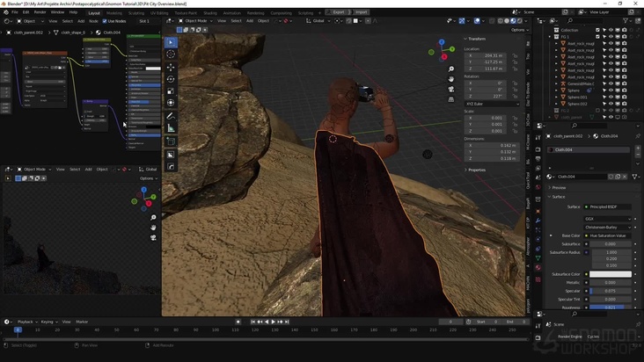Toggle camera view icon in main viewport
The width and height of the screenshot is (644, 362).
click(x=451, y=89)
